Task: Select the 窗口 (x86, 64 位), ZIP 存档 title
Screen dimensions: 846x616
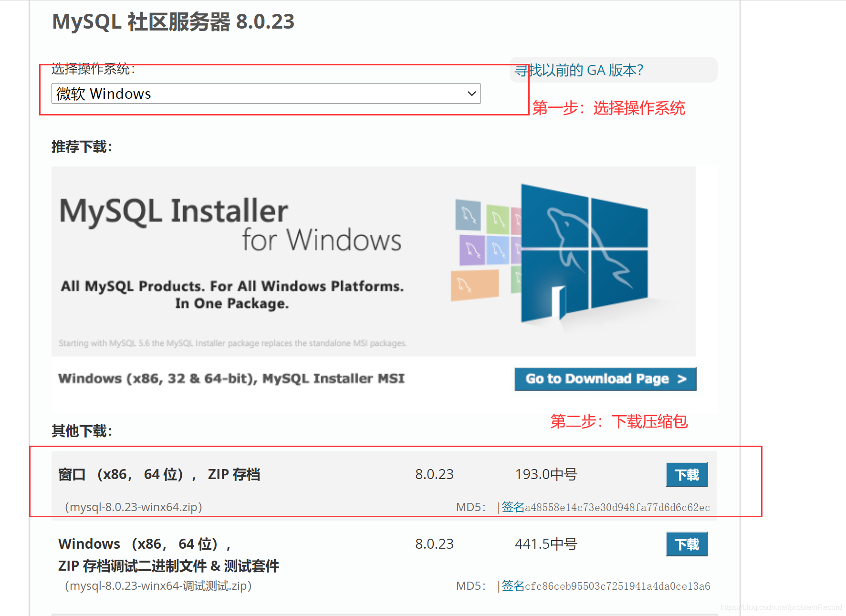Action: [x=159, y=474]
